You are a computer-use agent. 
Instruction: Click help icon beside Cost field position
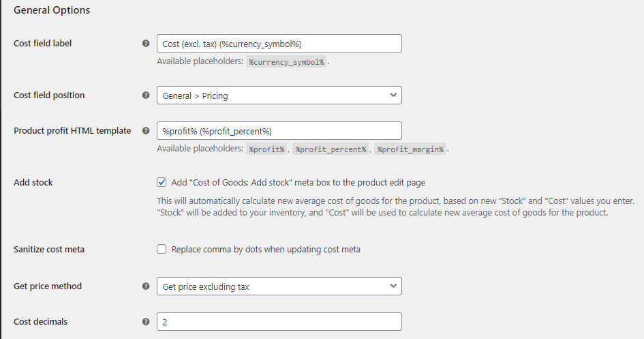(146, 95)
